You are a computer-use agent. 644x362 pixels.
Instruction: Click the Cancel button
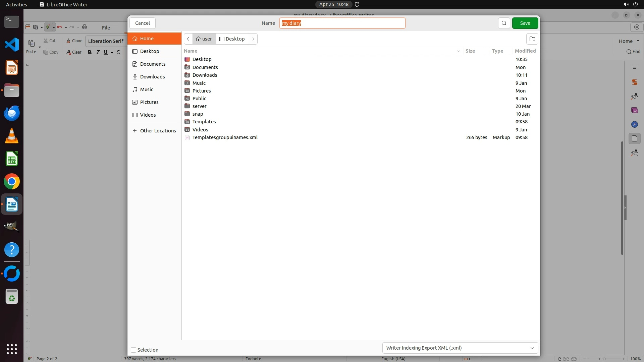[143, 23]
